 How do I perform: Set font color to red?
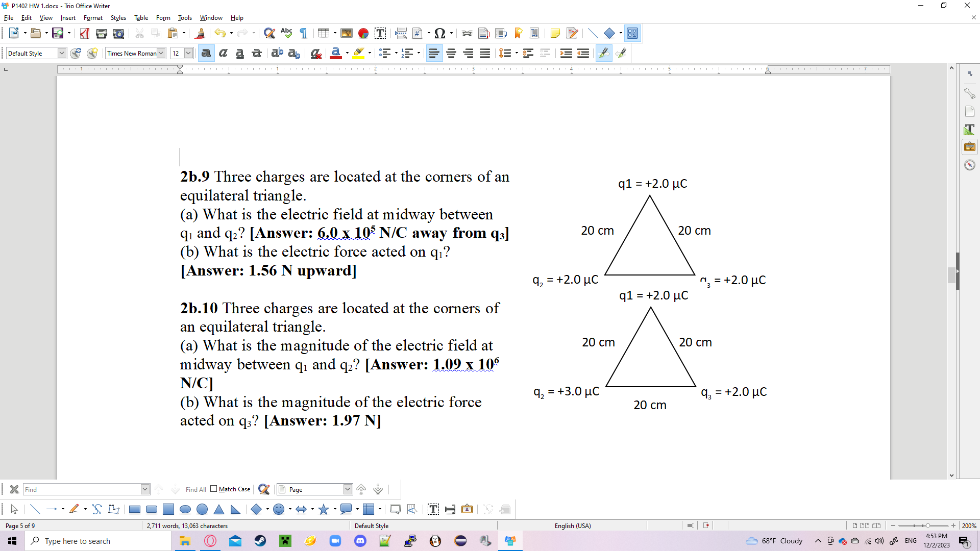click(335, 53)
